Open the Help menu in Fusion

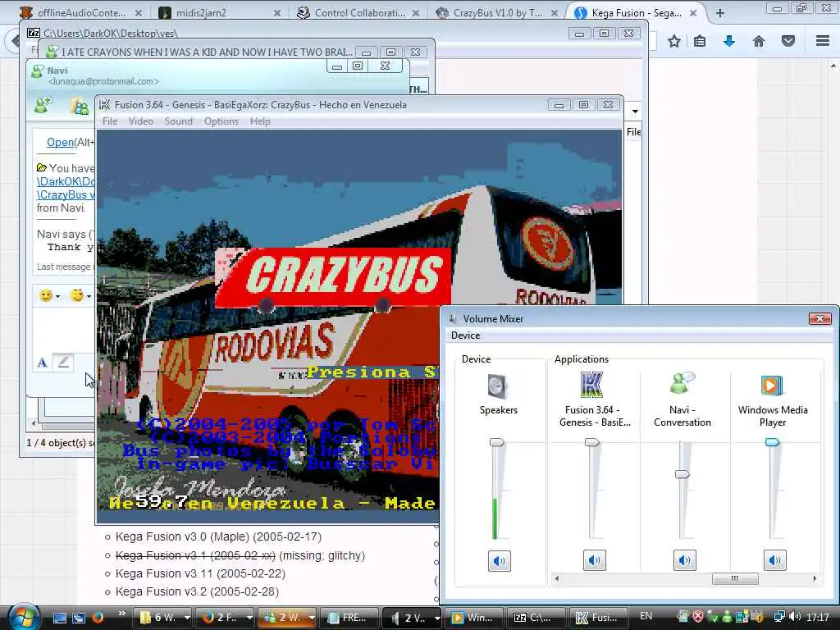[x=260, y=121]
